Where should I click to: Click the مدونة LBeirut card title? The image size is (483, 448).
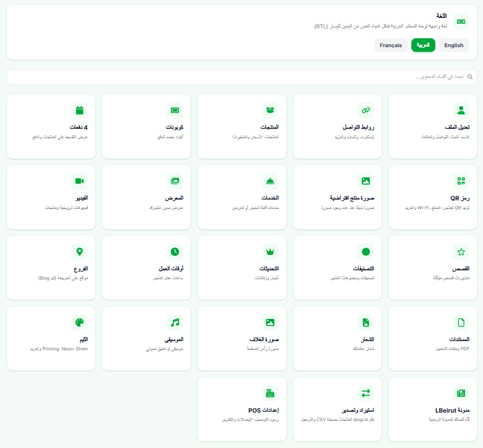click(452, 410)
